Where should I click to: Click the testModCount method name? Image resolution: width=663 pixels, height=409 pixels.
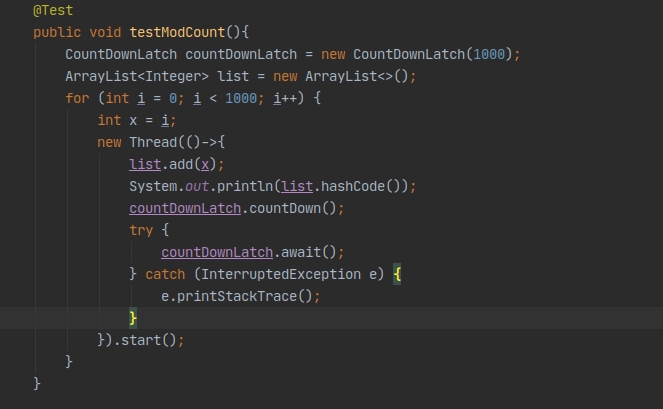tap(177, 33)
